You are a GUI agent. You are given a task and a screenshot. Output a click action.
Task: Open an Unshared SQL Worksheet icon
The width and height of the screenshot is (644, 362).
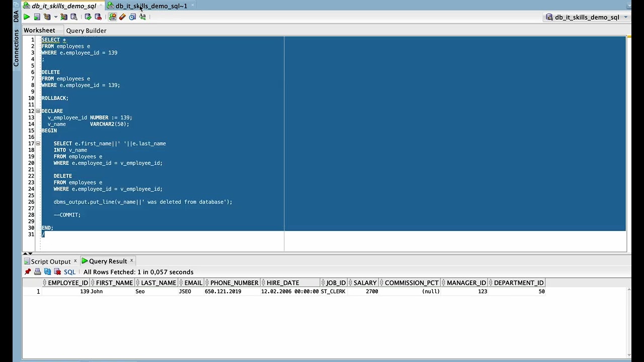pyautogui.click(x=113, y=17)
